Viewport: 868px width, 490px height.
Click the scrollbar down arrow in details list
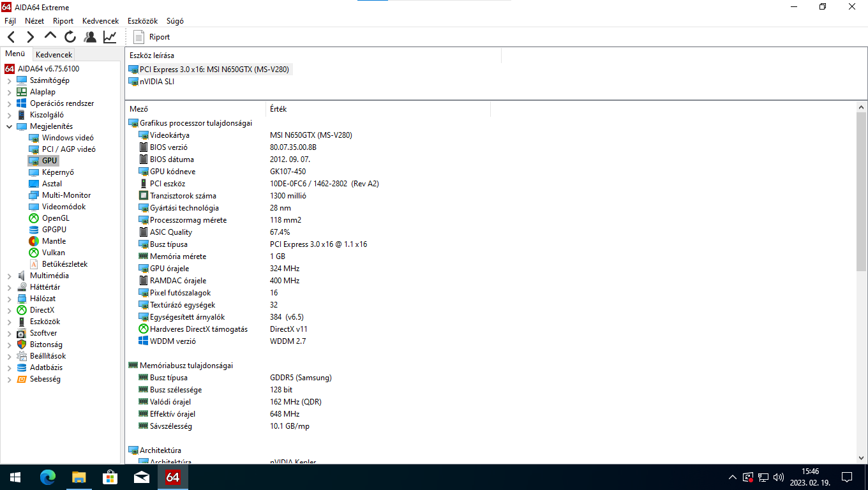[861, 458]
